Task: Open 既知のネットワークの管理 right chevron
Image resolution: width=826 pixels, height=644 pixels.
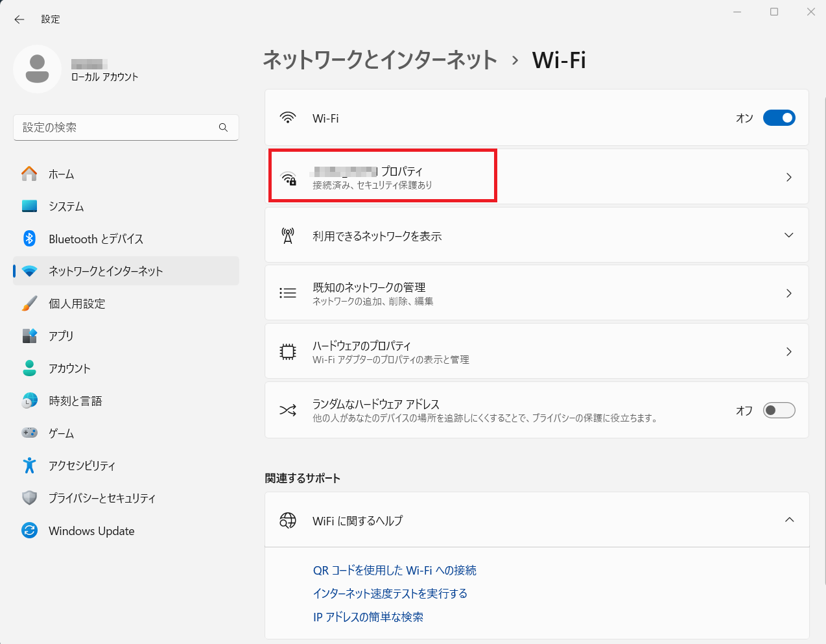Action: point(789,293)
